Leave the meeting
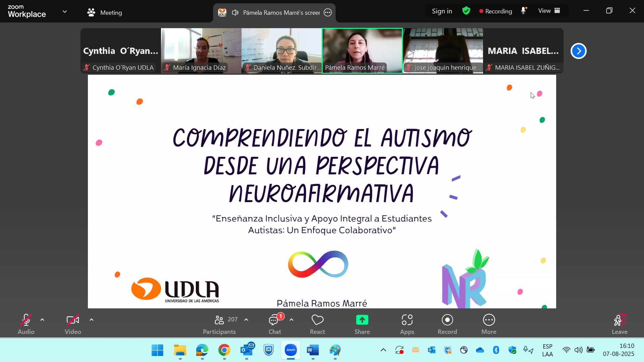 (x=620, y=324)
